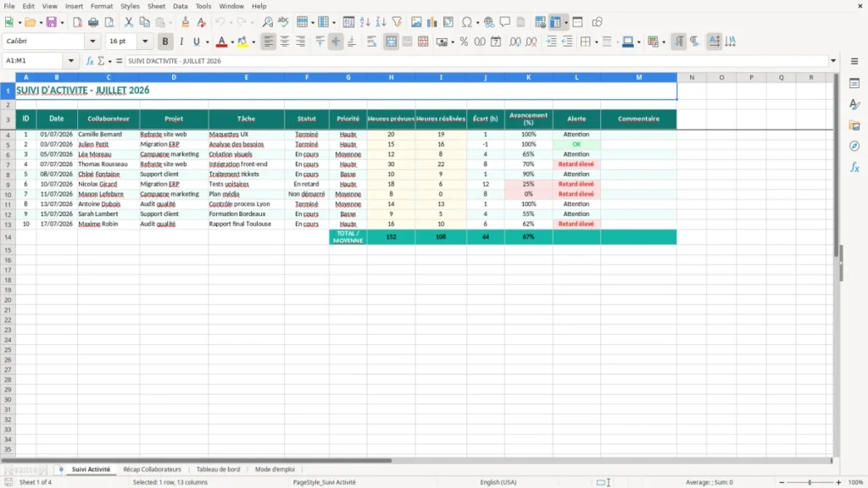Switch to Tableau de bord sheet tab

tap(218, 469)
